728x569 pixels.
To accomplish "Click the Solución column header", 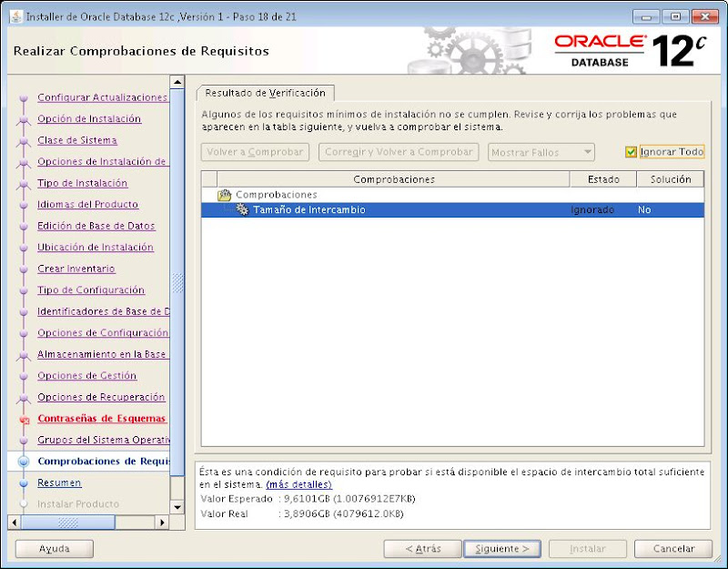I will (671, 179).
